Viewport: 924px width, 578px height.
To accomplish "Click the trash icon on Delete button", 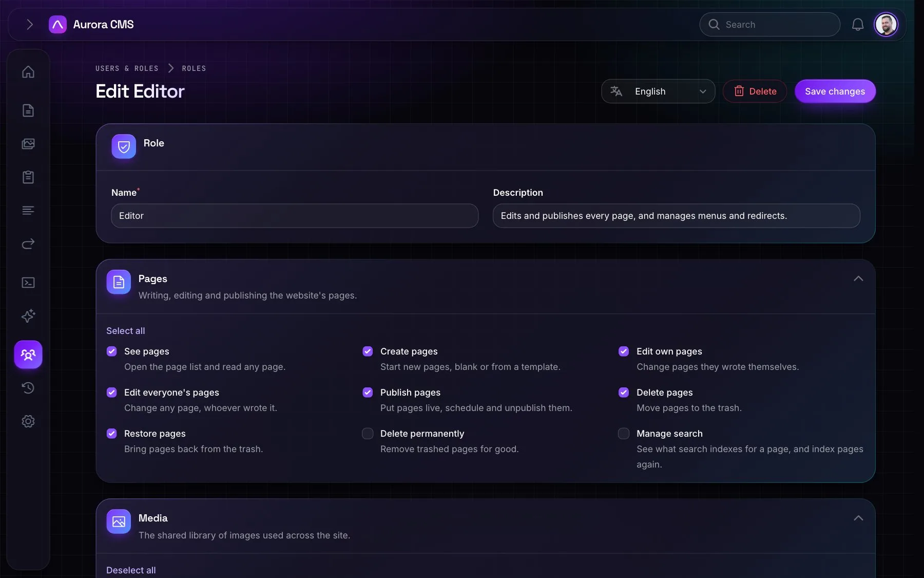I will [739, 91].
